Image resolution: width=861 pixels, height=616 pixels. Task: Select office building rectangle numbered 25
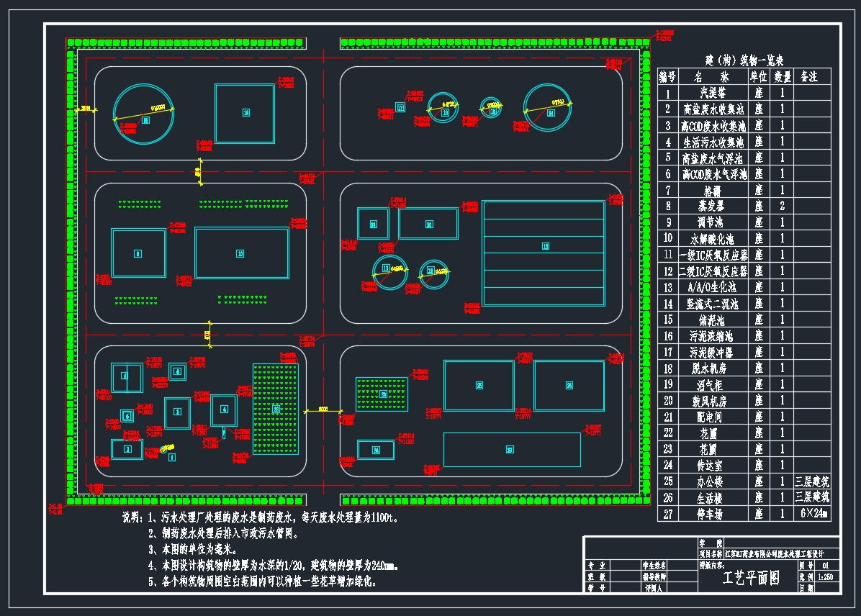click(479, 385)
